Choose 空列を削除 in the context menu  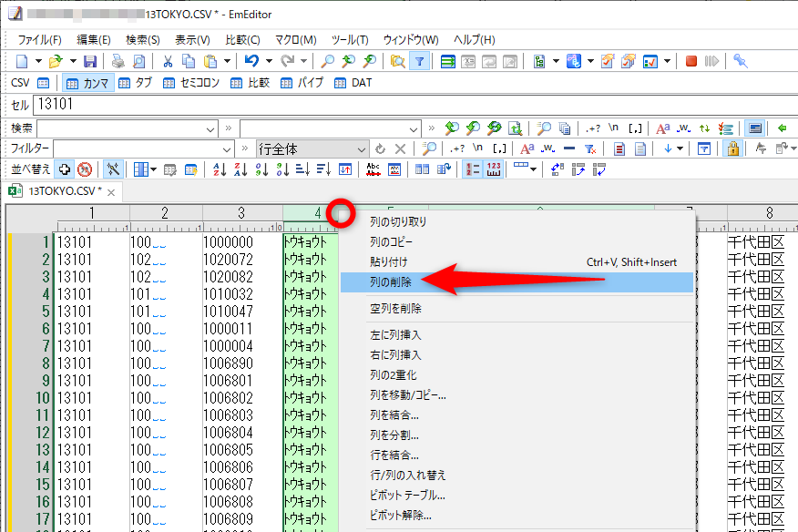[x=517, y=309]
